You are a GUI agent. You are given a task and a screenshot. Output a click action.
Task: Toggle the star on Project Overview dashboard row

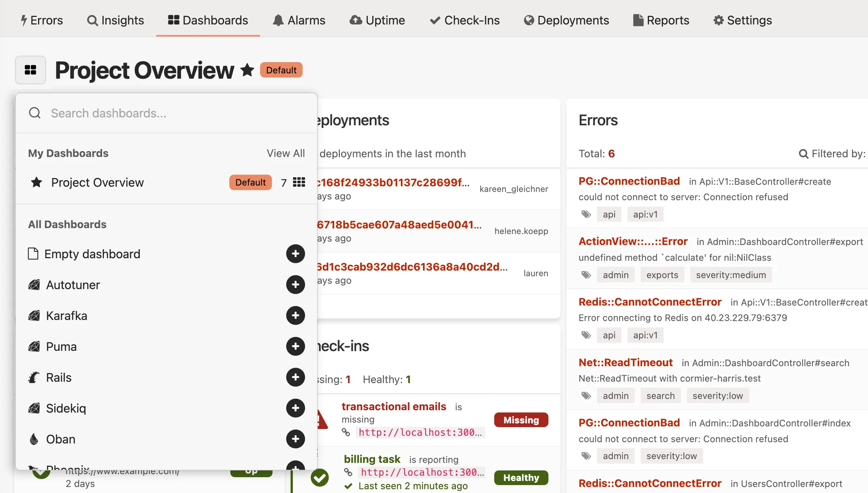coord(37,183)
